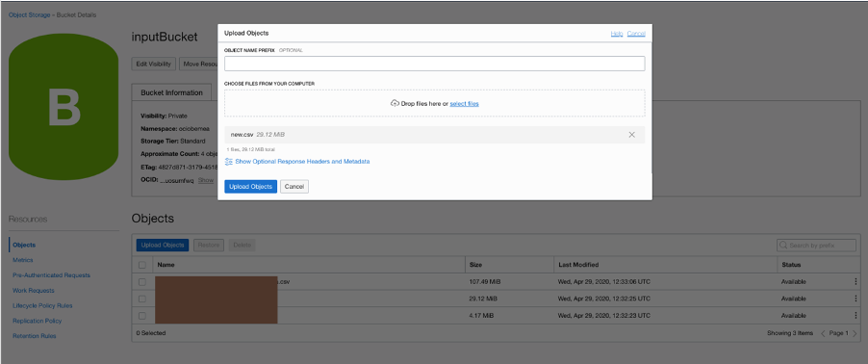Screen dimensions: 868x364
Task: Open Retention Rules in sidebar
Action: [35, 336]
